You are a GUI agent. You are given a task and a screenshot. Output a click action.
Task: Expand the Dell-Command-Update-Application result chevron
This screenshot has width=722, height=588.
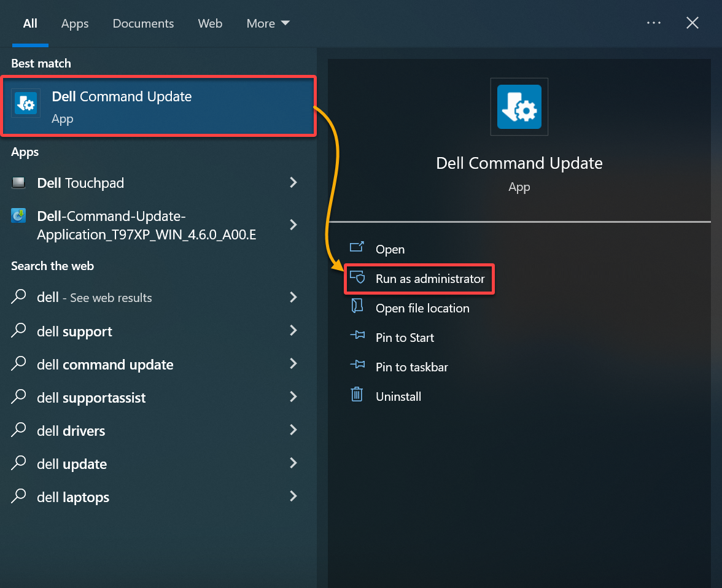coord(293,225)
